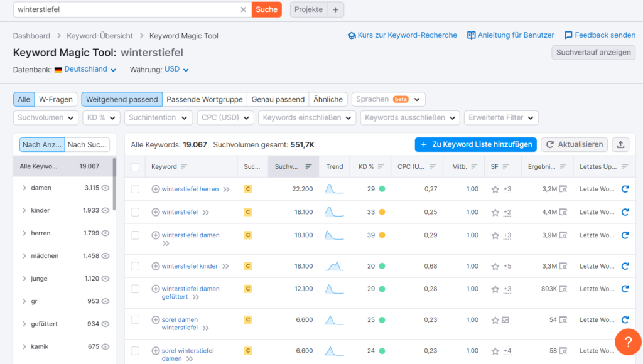Open the Erweiterte Filter dropdown

pos(500,117)
